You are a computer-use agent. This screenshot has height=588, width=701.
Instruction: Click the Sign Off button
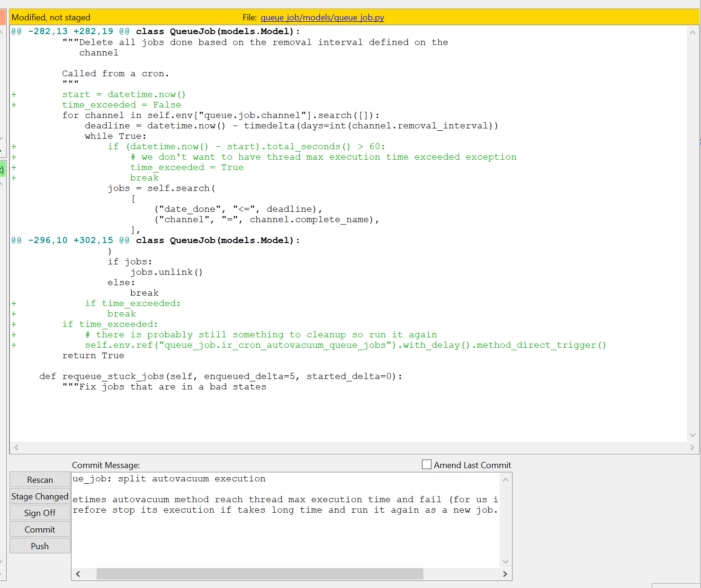click(40, 513)
